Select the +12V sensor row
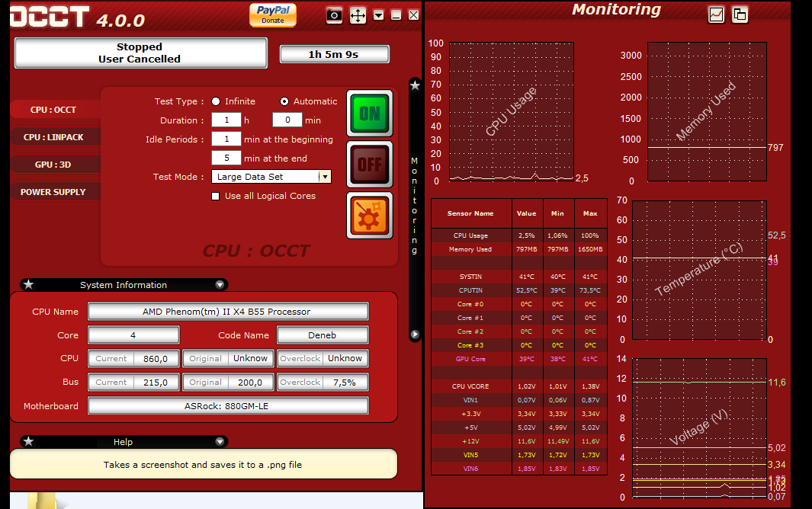This screenshot has height=509, width=812. 519,442
